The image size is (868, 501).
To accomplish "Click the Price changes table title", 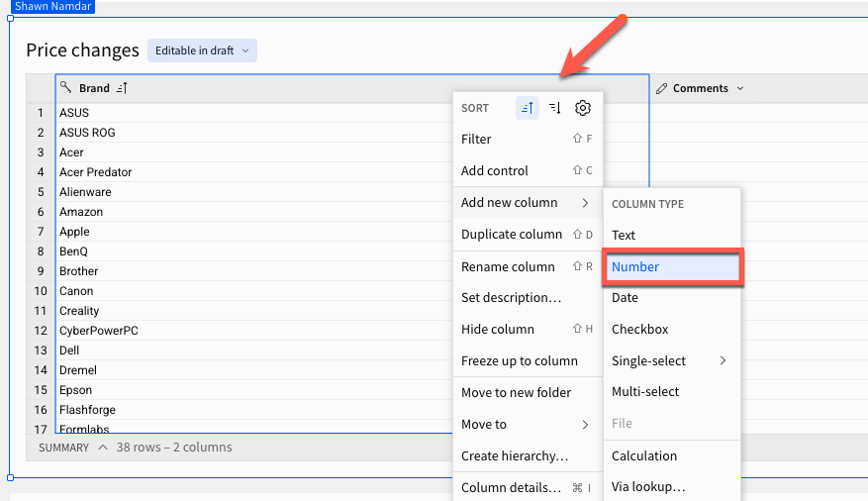I will click(82, 50).
